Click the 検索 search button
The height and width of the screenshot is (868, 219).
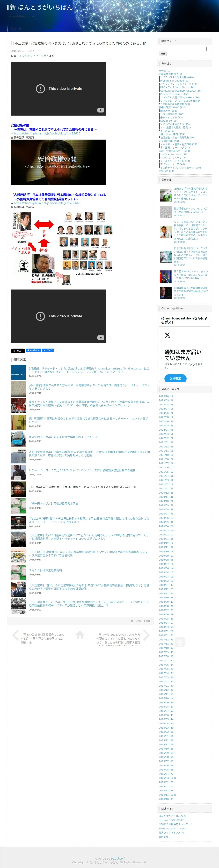point(163,54)
